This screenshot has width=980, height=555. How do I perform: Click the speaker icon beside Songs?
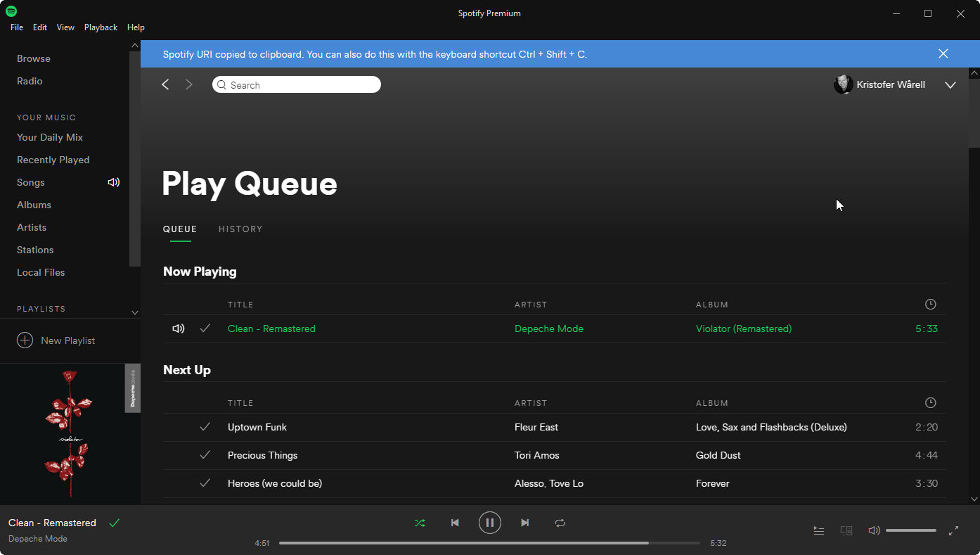114,182
